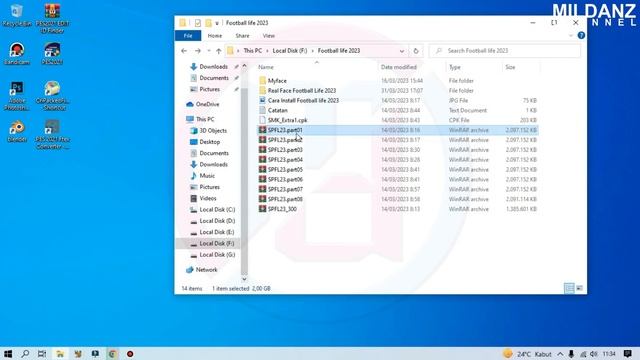Go up one folder level arrow
The height and width of the screenshot is (360, 640).
219,51
